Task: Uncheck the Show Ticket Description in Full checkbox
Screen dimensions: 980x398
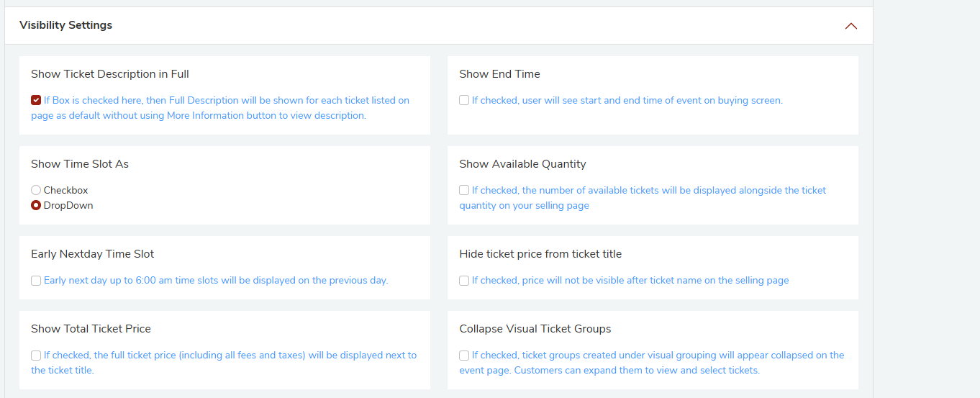Action: tap(36, 100)
